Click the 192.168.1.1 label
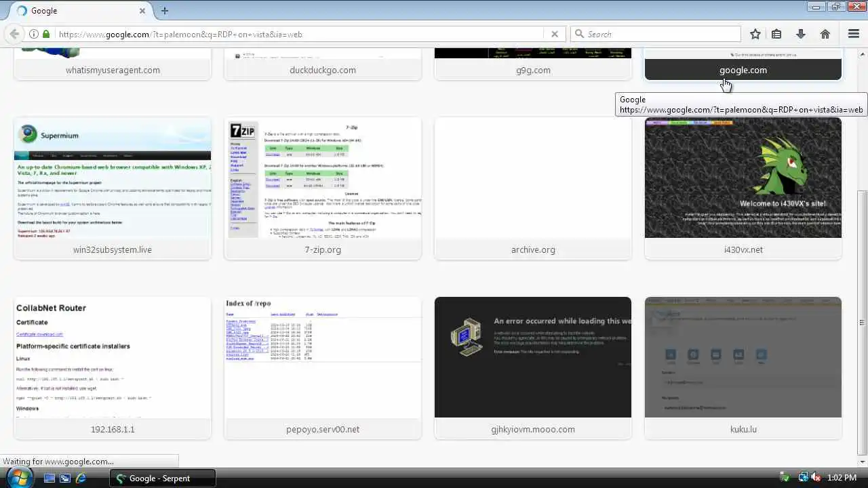Image resolution: width=868 pixels, height=488 pixels. click(113, 429)
